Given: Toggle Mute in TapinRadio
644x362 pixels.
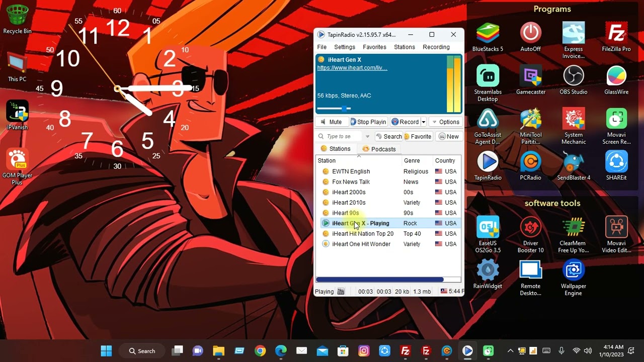Looking at the screenshot, I should click(331, 122).
